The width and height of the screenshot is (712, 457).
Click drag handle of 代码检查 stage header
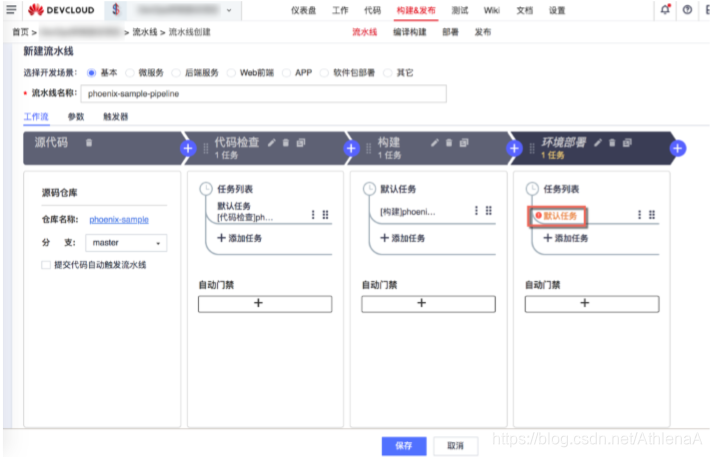click(x=206, y=149)
